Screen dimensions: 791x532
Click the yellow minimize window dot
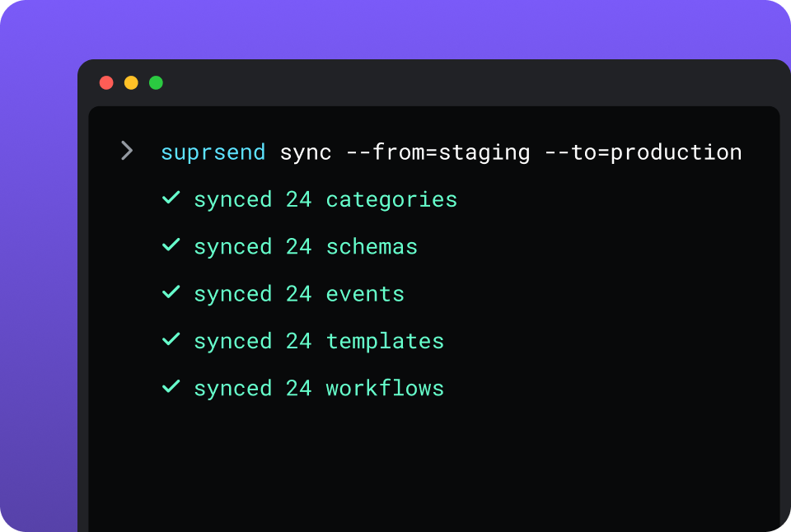131,82
